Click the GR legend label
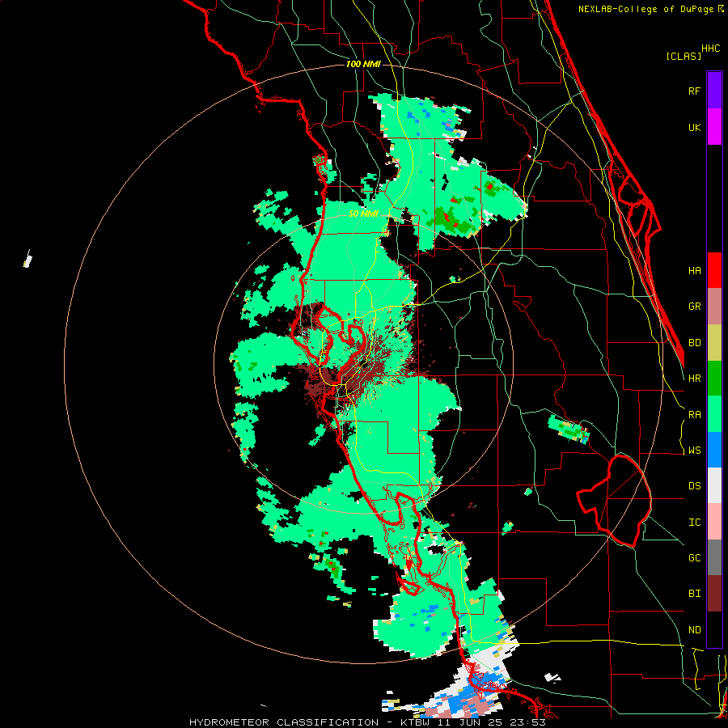The width and height of the screenshot is (728, 728). (695, 307)
